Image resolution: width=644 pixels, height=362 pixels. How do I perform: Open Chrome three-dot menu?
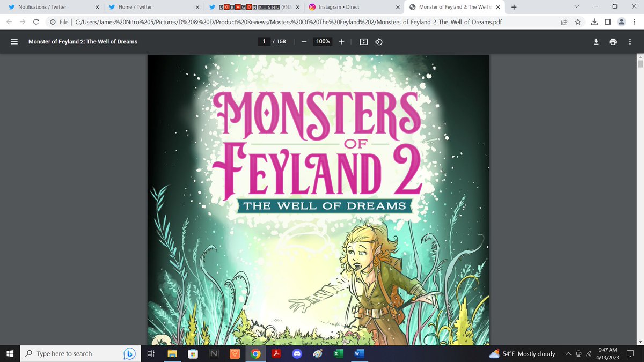click(634, 22)
